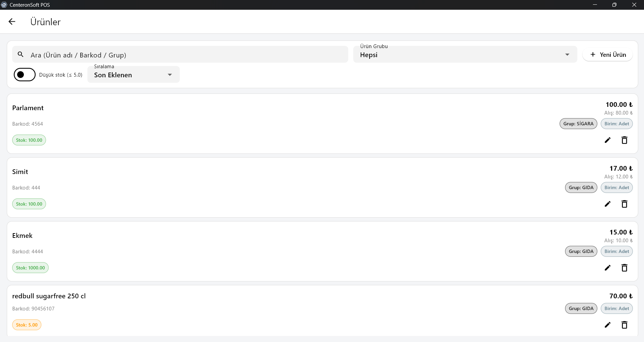The width and height of the screenshot is (644, 342).
Task: Delete the Ekmek product
Action: (624, 268)
